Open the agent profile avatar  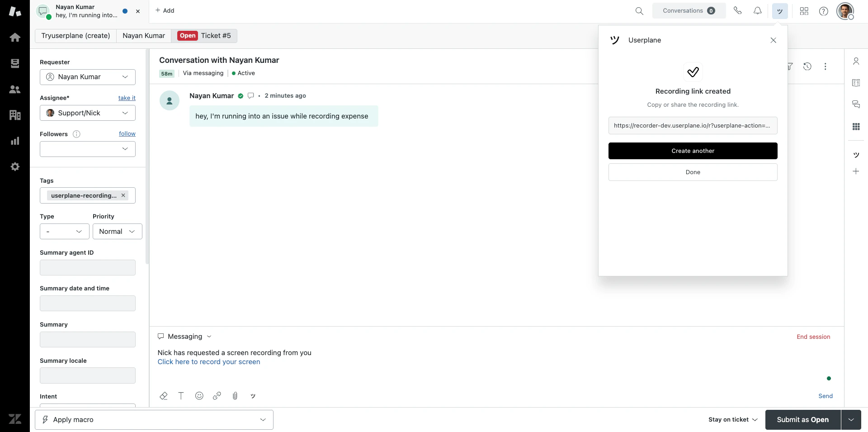[845, 11]
